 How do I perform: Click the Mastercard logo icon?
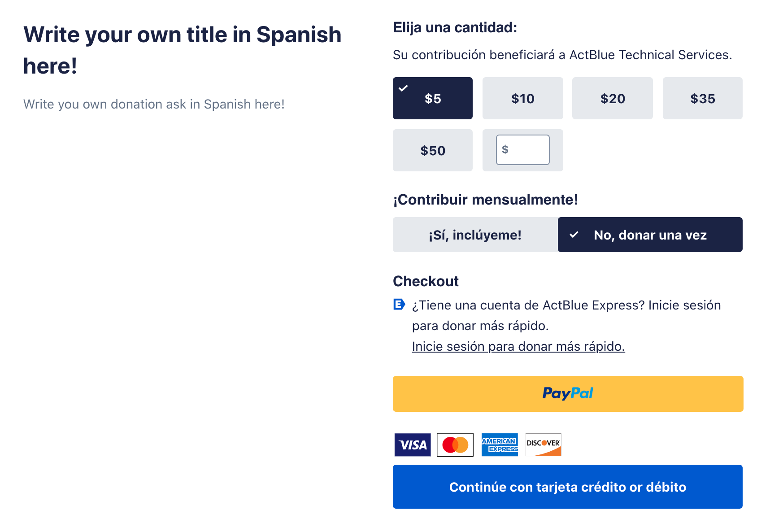point(455,445)
